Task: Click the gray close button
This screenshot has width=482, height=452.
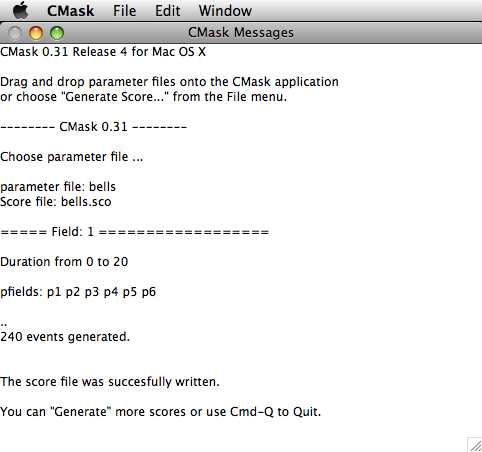Action: (x=15, y=33)
